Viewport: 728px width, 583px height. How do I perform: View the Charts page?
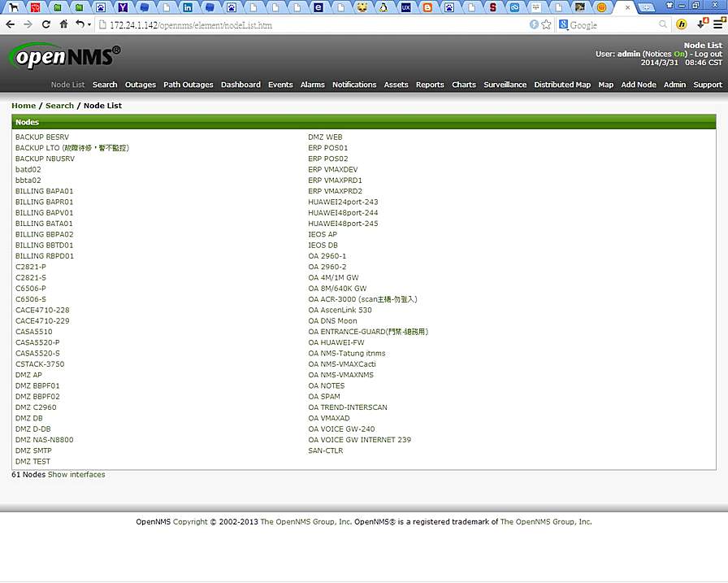464,85
